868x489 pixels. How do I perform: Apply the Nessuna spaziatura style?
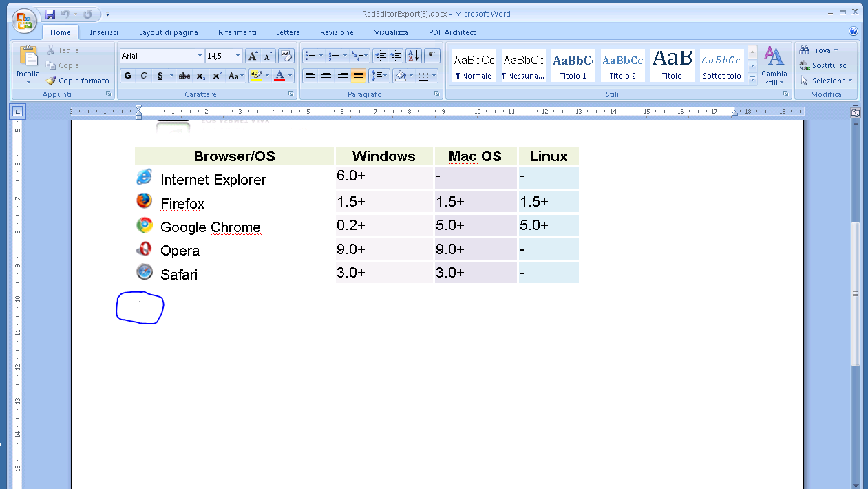point(523,65)
